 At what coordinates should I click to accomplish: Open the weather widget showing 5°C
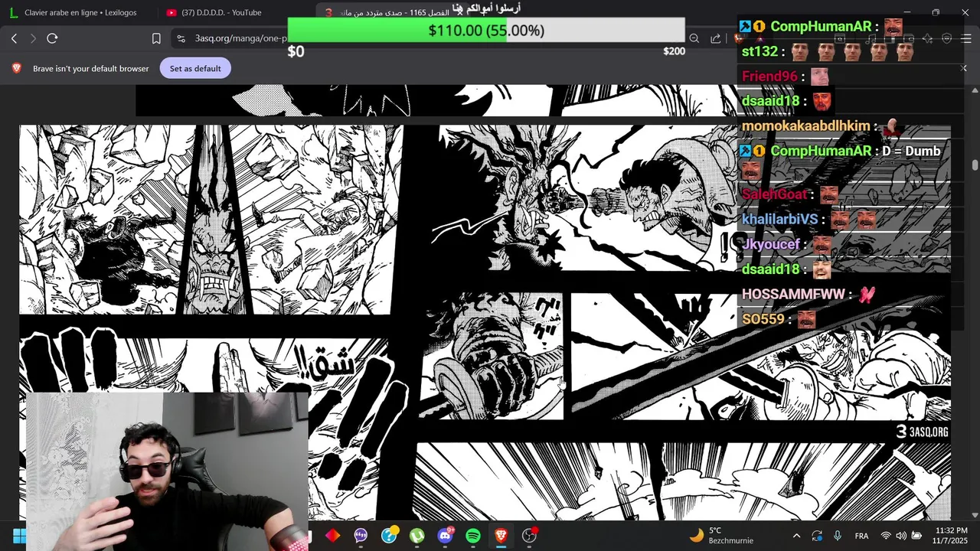point(721,536)
